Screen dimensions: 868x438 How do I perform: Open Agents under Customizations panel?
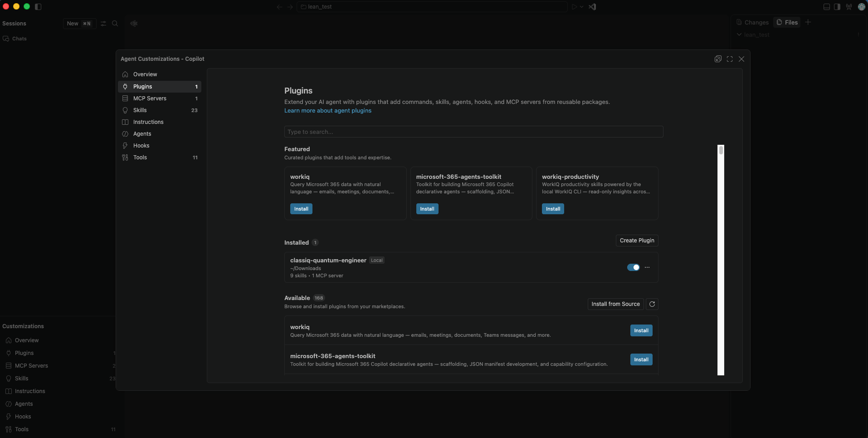(58, 404)
